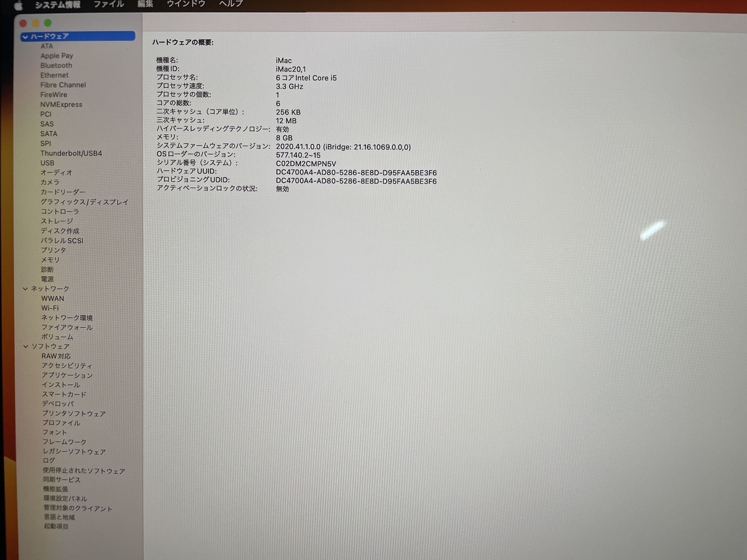Select ディスク作成 in the sidebar
747x560 pixels.
[x=60, y=231]
